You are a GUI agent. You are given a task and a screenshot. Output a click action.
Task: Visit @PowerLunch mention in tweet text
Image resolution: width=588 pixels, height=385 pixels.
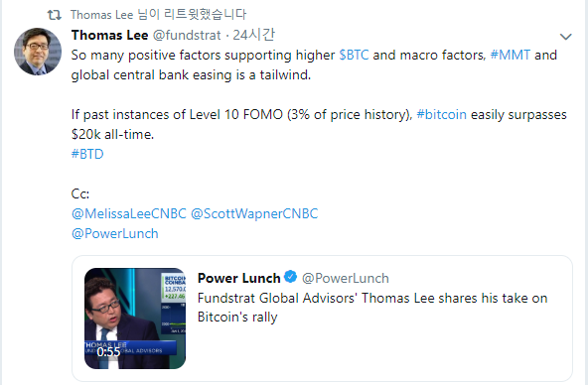[x=115, y=233]
